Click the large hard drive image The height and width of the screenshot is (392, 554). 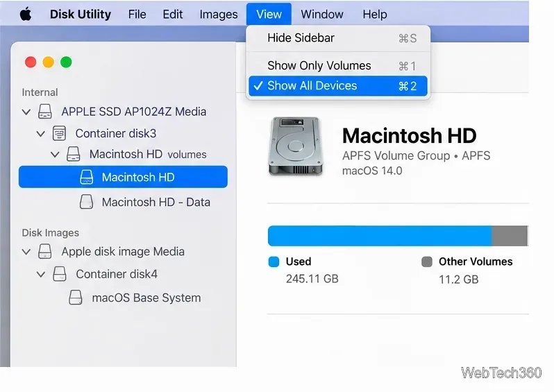tap(296, 146)
